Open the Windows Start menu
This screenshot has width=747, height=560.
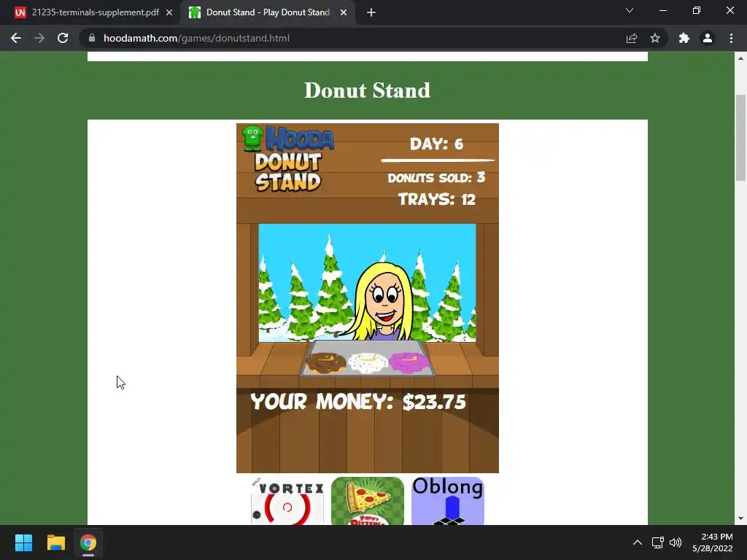[x=23, y=542]
